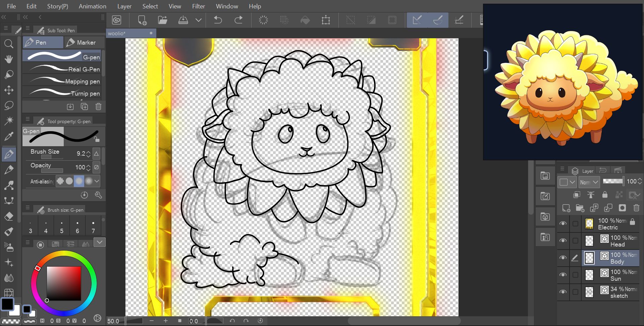
Task: Click the Scale/Rotate transform icon
Action: coord(326,20)
